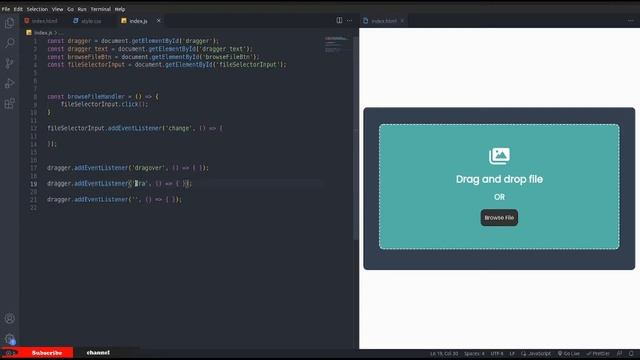Click the channel label beside Subscribe

[98, 353]
